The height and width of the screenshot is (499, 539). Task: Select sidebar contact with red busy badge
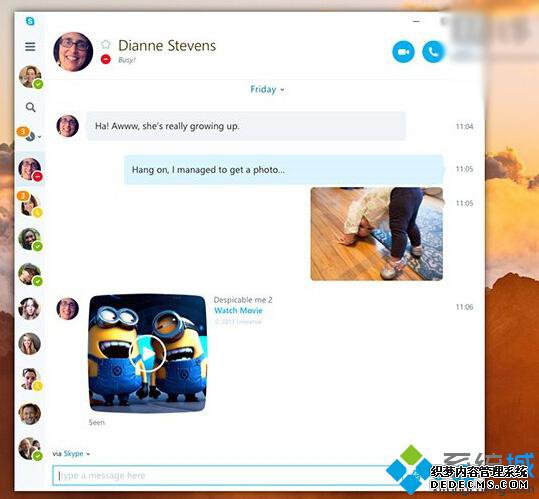(30, 169)
